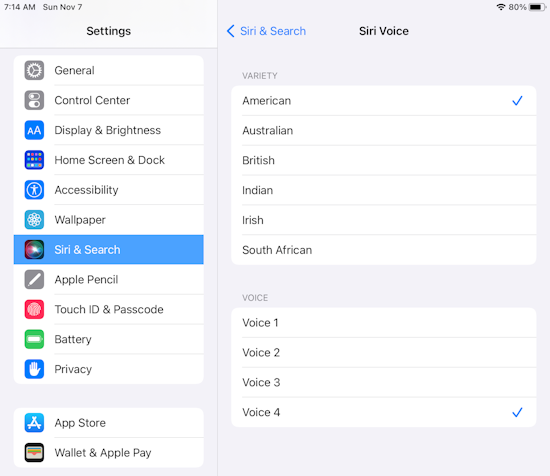The width and height of the screenshot is (550, 476).
Task: Tap the Wallet & Apple Pay icon
Action: 34,452
